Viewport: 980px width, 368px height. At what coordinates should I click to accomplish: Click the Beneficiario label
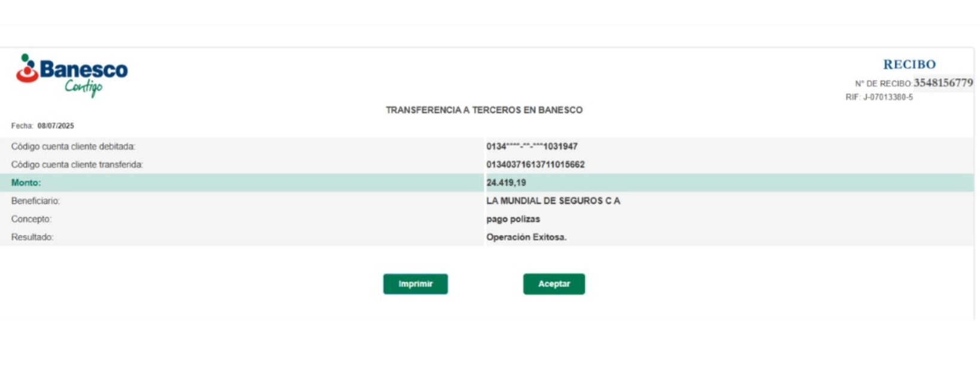tap(35, 201)
